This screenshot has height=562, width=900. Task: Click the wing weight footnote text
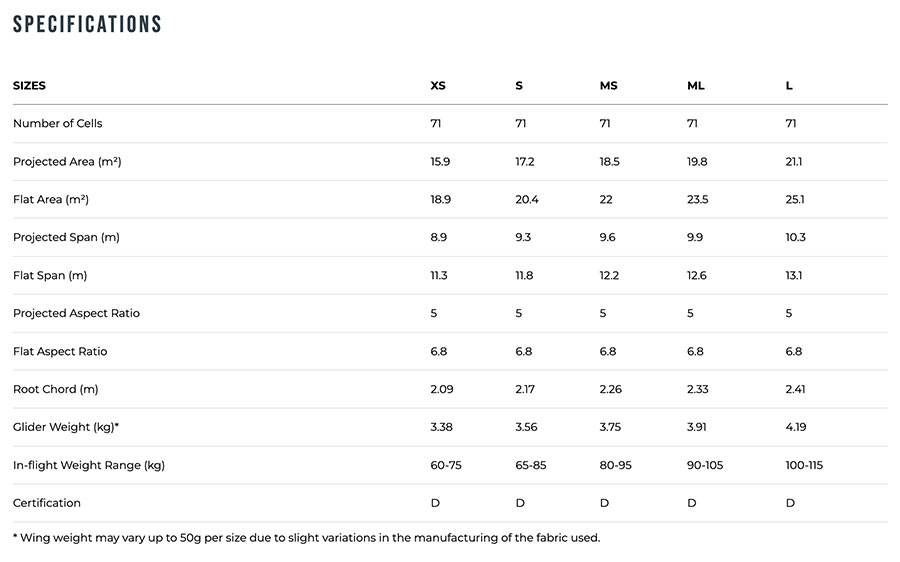pyautogui.click(x=306, y=538)
